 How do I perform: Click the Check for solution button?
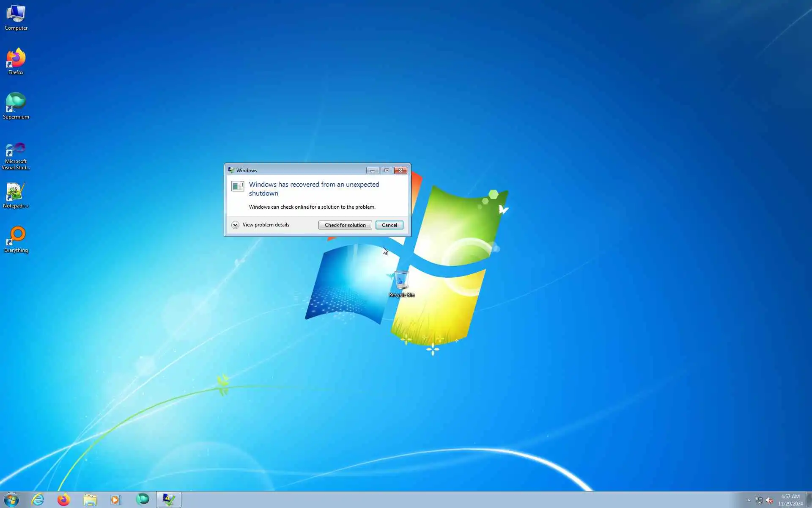click(345, 225)
